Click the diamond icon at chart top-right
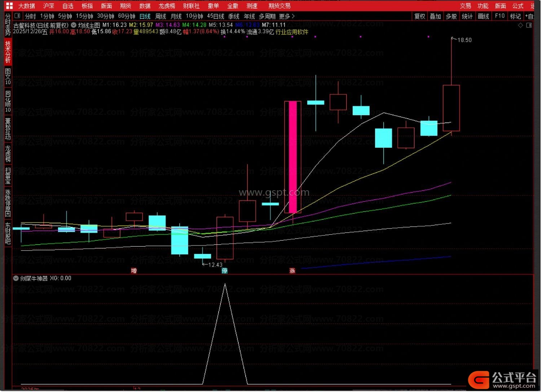 click(520, 25)
